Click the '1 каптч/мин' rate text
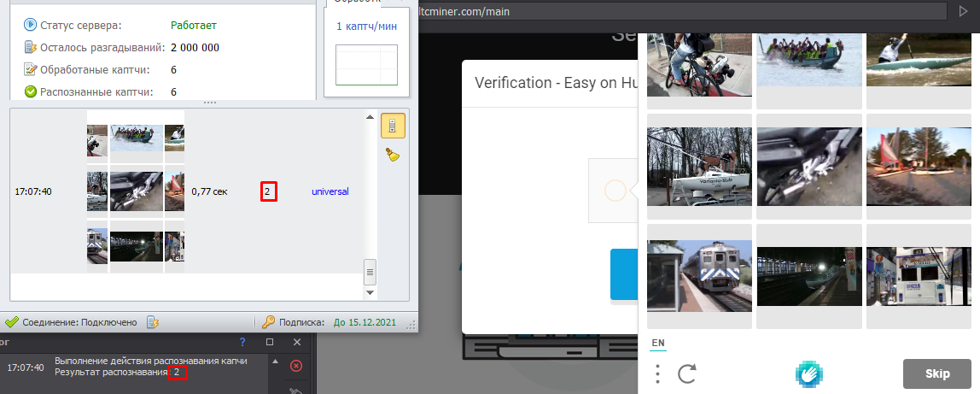Viewport: 980px width, 394px height. [x=367, y=26]
